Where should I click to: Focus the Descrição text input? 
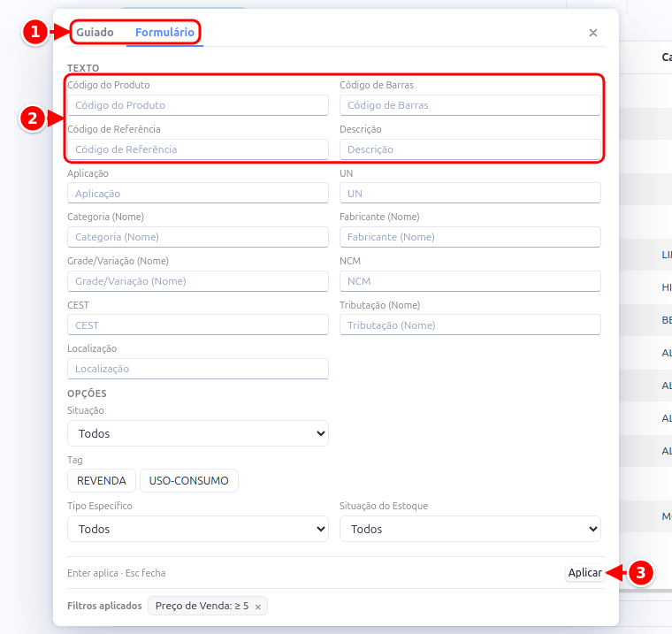(470, 149)
